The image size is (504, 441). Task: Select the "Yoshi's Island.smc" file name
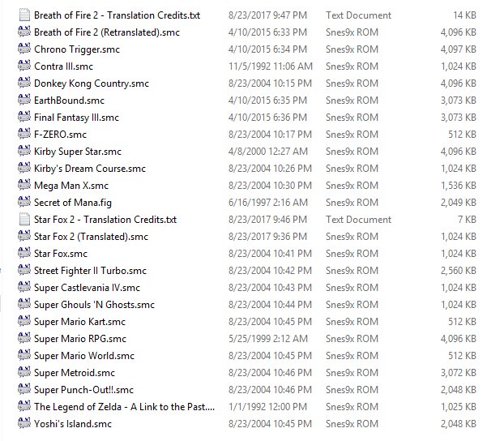[73, 424]
